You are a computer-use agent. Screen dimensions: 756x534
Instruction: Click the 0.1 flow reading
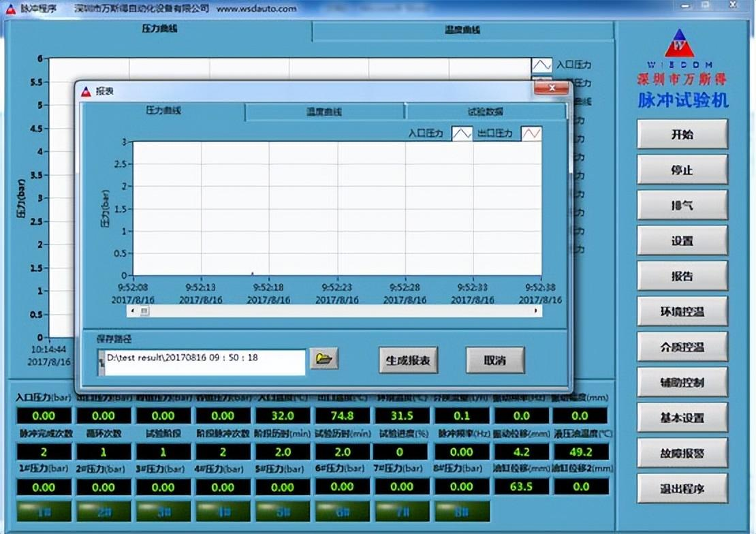(462, 415)
